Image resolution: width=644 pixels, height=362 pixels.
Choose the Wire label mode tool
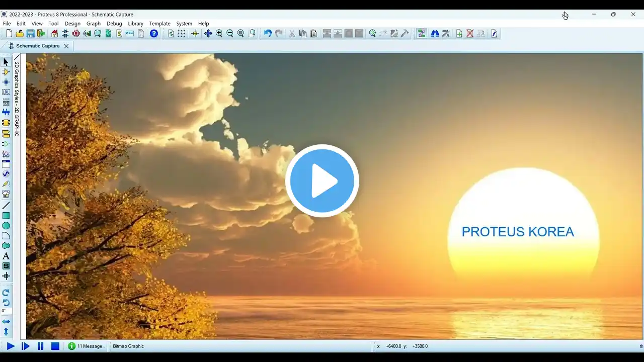coord(6,93)
